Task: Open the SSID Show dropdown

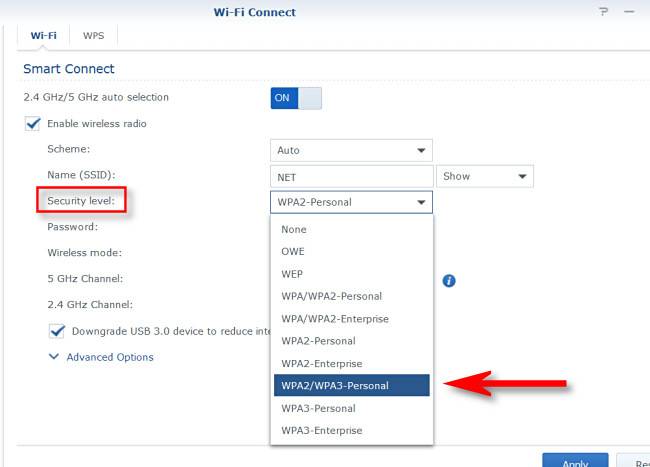Action: [485, 177]
